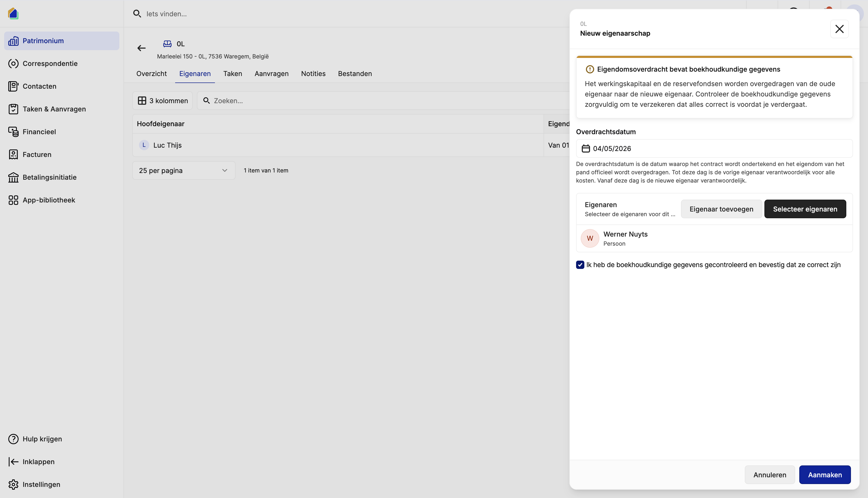Click the back arrow next to 0L
The width and height of the screenshot is (868, 498).
(142, 48)
